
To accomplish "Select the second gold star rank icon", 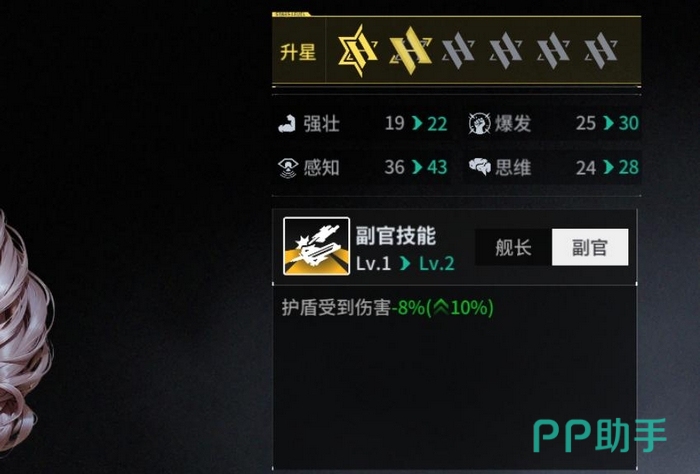I will tap(411, 50).
